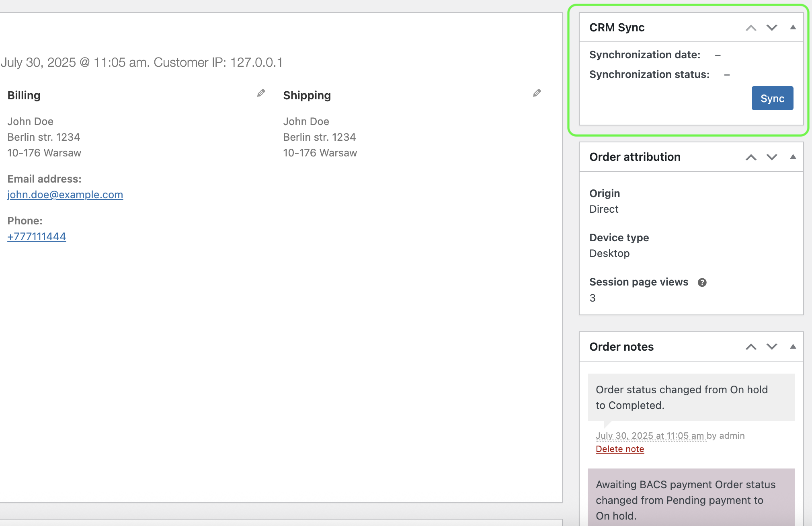Collapse the Order attribution panel
This screenshot has height=526, width=812.
pos(793,157)
